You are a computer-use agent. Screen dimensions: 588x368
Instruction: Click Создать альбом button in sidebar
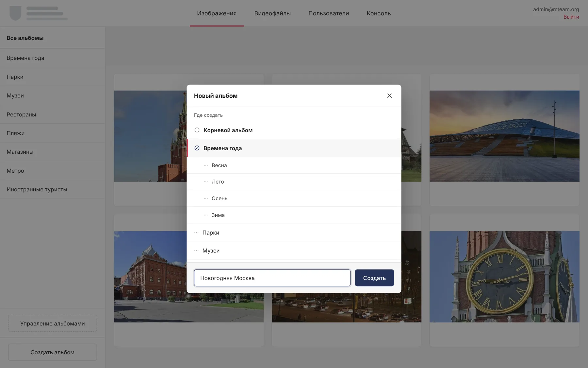[52, 352]
